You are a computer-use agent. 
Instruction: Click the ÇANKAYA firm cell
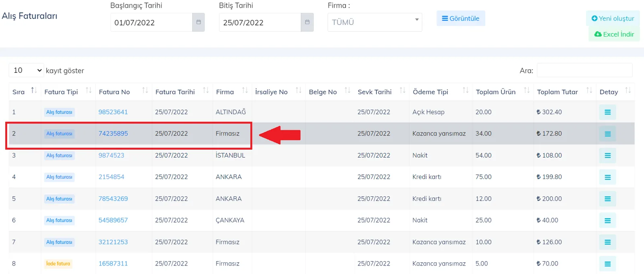click(230, 220)
